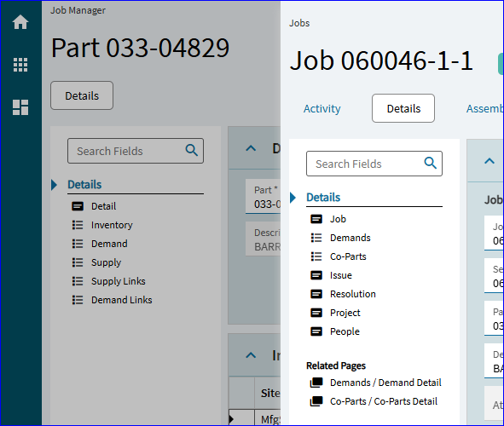This screenshot has height=426, width=504.
Task: Click the Project card icon
Action: 316,313
